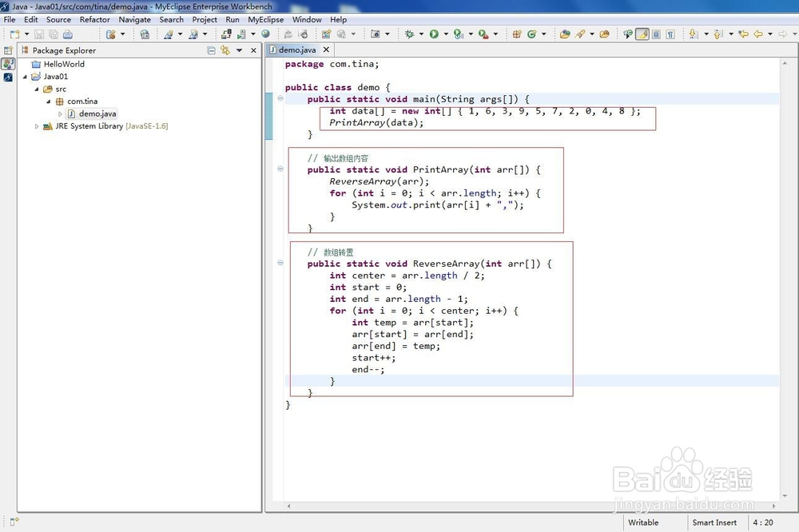
Task: Click the Print icon in the toolbar
Action: coord(68,34)
